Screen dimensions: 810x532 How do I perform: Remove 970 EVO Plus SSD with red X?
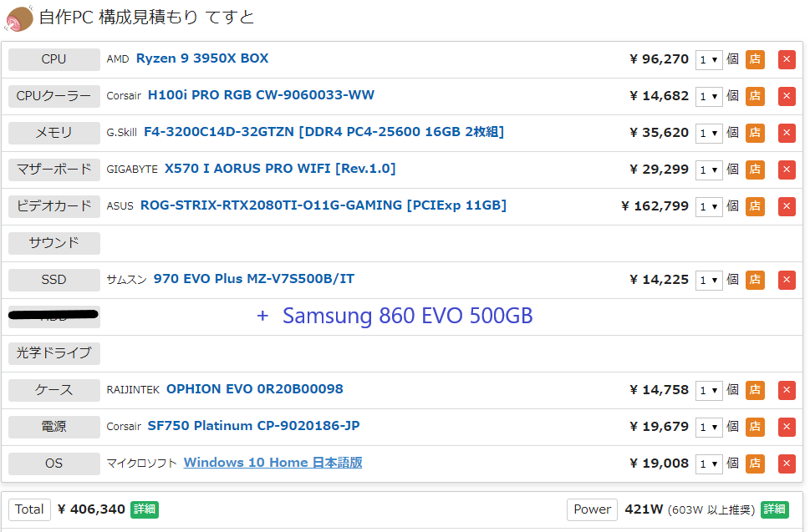coord(787,280)
